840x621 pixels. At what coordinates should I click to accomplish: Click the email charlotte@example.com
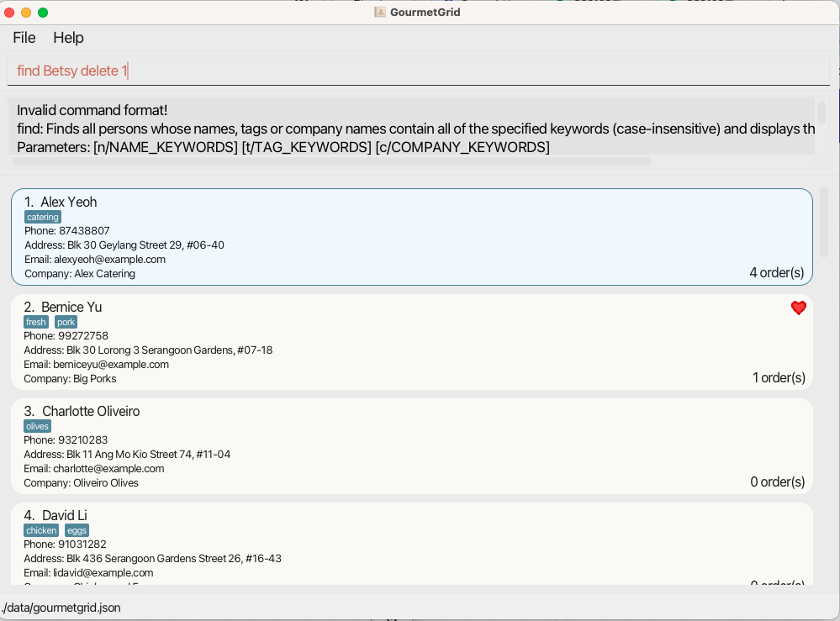(108, 468)
